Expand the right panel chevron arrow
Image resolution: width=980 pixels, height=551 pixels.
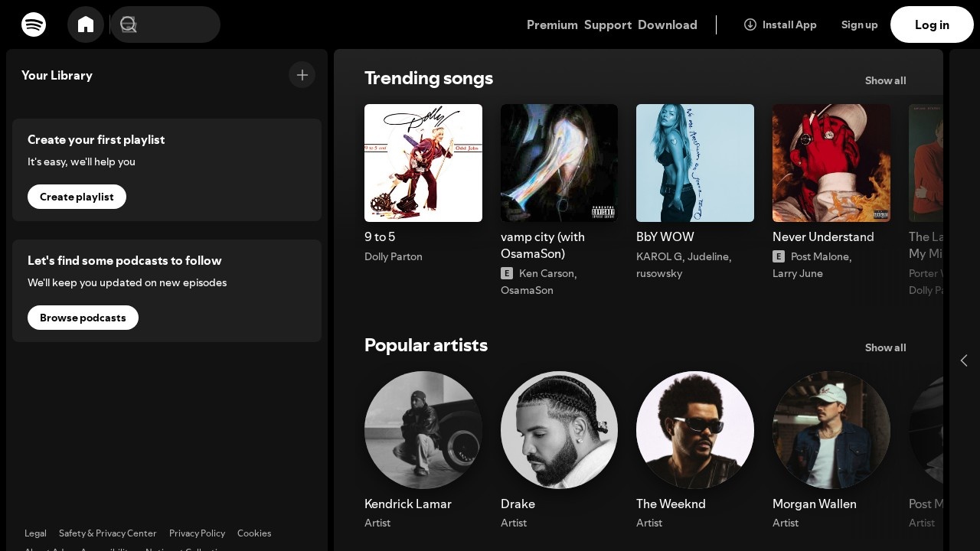point(964,360)
